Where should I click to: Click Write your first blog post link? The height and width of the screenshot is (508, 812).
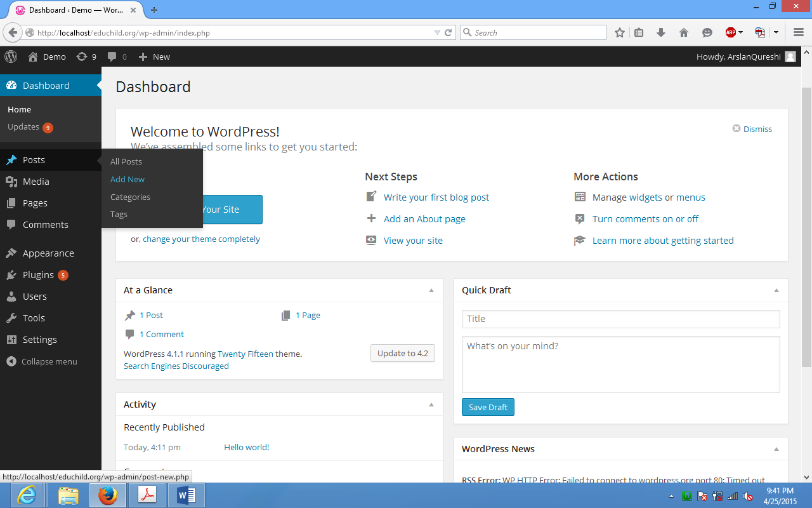(x=436, y=197)
